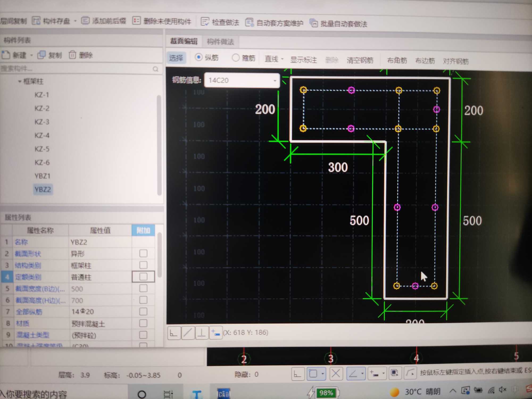Click the screen selection icon in bottom toolbar
This screenshot has height=399, width=532.
(x=395, y=373)
